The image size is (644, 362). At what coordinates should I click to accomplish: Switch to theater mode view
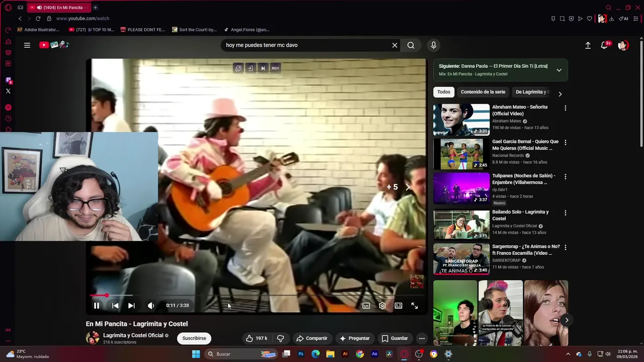398,305
